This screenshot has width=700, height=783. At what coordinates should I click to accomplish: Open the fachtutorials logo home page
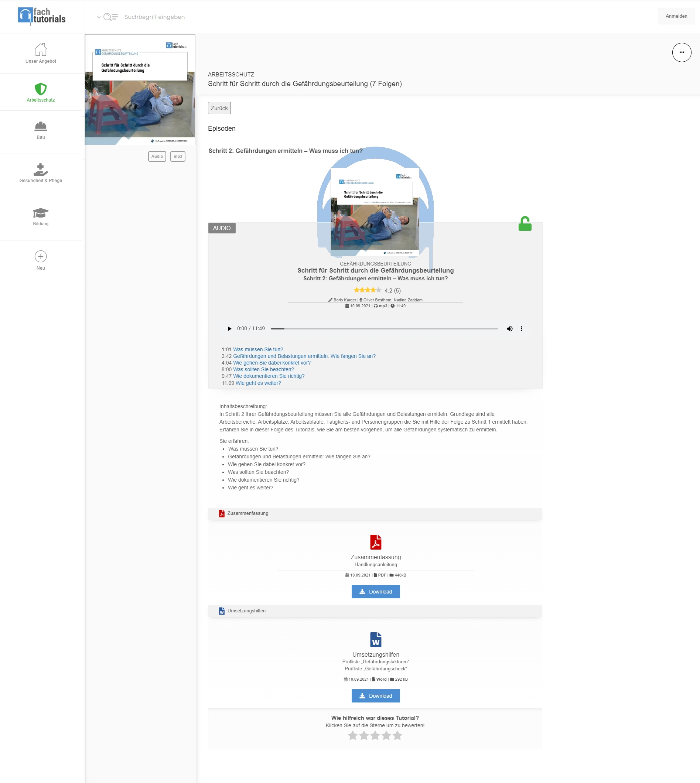(x=41, y=16)
